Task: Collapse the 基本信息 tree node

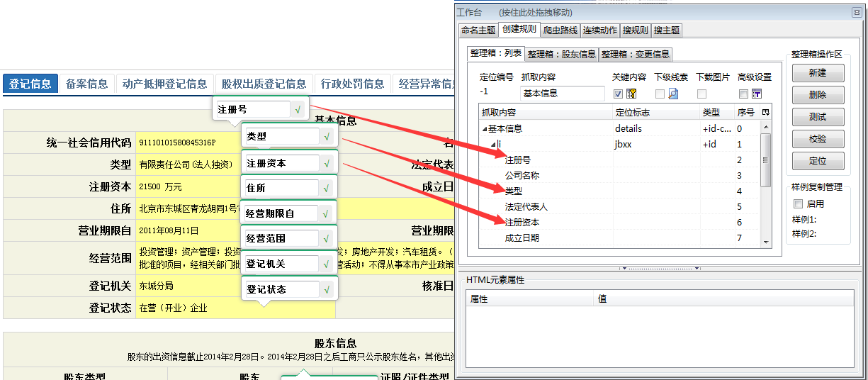Action: [x=485, y=129]
